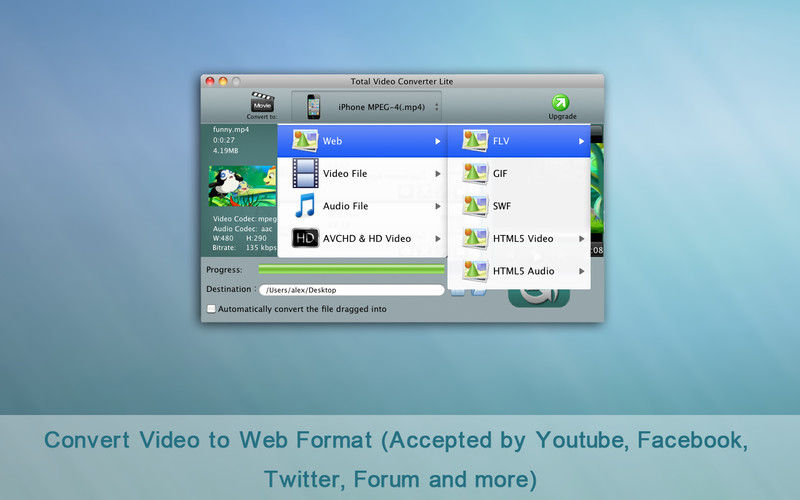Choose GIF from the Web submenu

tap(519, 173)
